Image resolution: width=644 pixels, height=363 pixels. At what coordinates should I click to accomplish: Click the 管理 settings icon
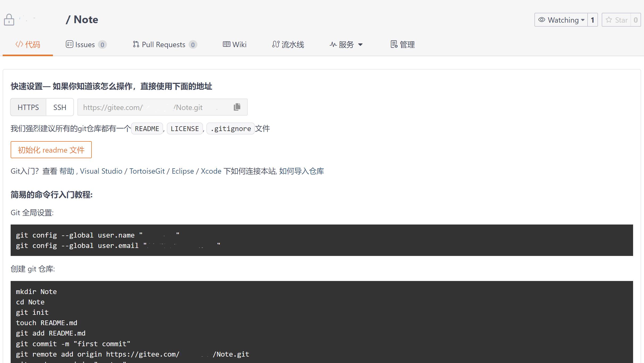(x=394, y=44)
